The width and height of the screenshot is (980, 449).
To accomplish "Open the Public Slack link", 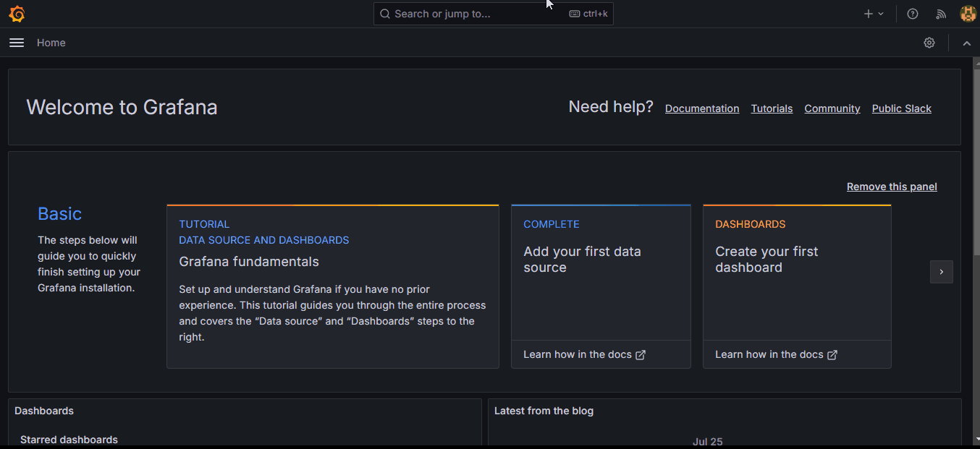I will (902, 108).
